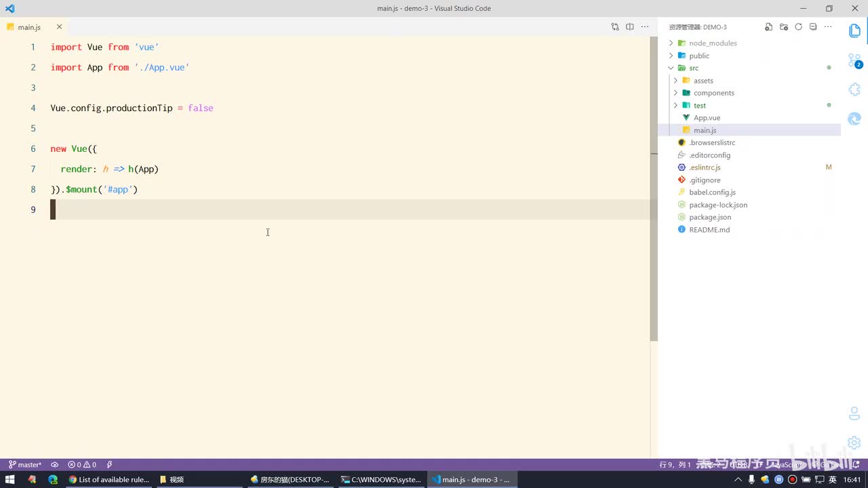Click the './App.vue' import string
This screenshot has height=488, width=868.
[162, 67]
